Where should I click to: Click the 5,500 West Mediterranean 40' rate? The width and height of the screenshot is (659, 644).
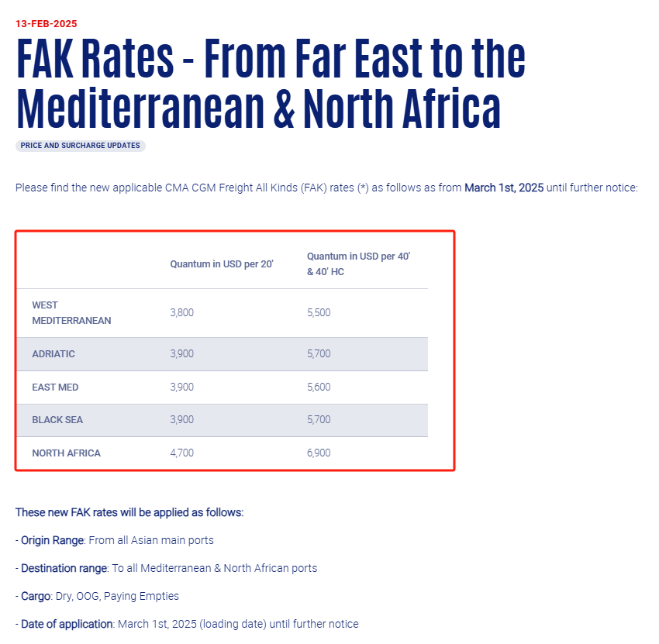319,312
